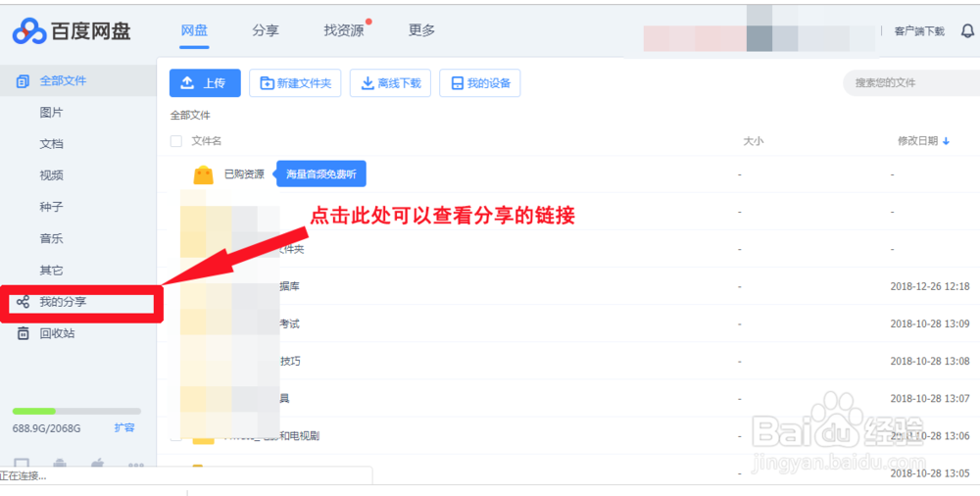The width and height of the screenshot is (980, 496).
Task: Open notifications bell icon
Action: (x=967, y=31)
